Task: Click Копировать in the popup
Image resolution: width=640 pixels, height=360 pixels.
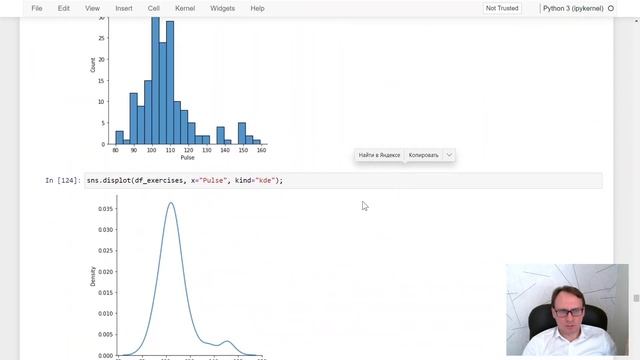Action: pos(424,155)
